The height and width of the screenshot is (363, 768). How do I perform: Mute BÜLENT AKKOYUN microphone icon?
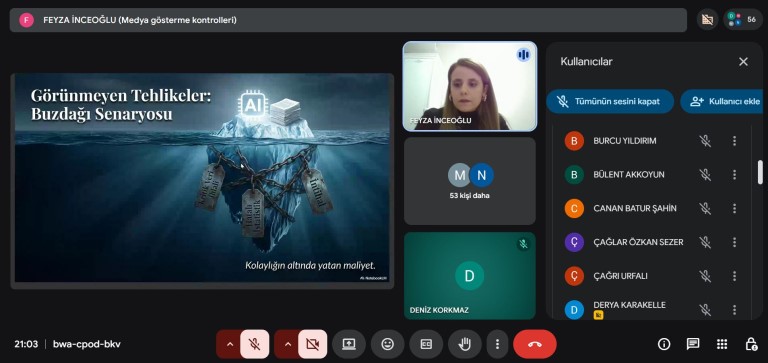click(x=705, y=174)
